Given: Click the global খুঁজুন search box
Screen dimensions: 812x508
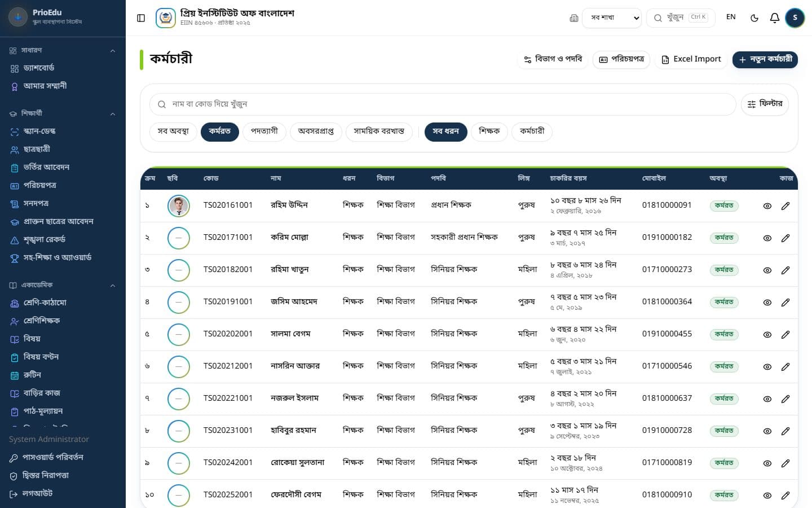Looking at the screenshot, I should coord(681,18).
